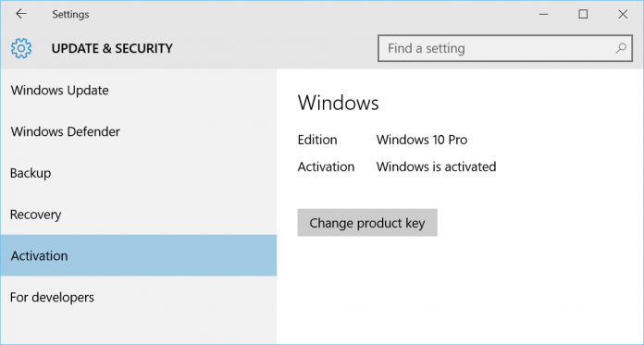This screenshot has width=644, height=345.
Task: Close the Settings window
Action: [622, 15]
